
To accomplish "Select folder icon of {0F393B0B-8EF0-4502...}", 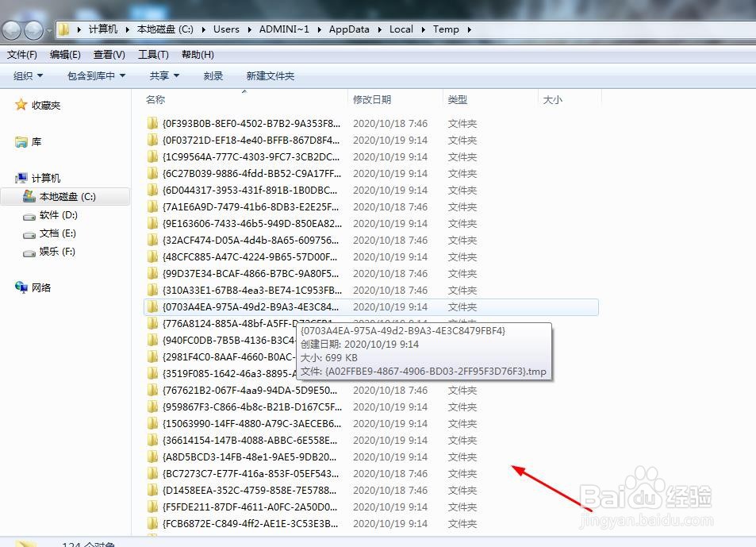I will [x=152, y=123].
